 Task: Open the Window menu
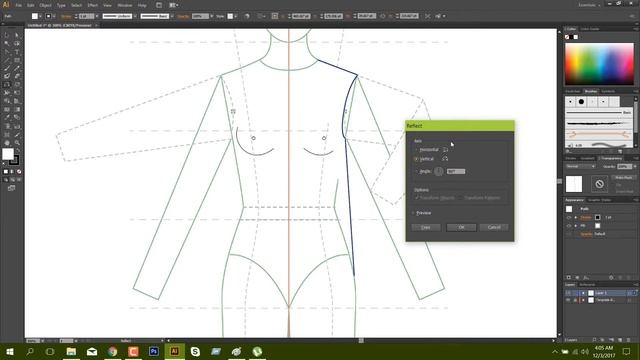(x=124, y=5)
